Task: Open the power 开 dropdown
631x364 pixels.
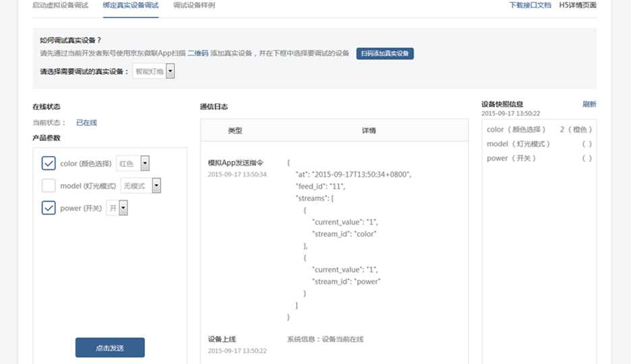Action: (x=117, y=208)
